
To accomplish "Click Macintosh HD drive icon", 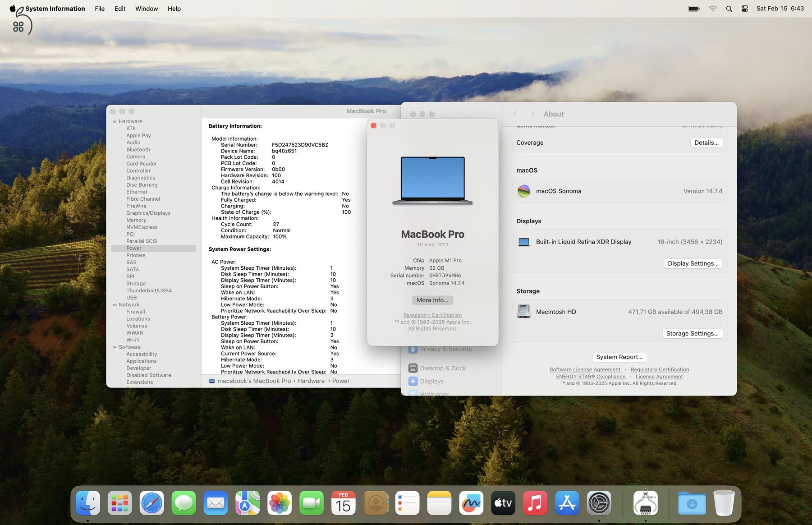I will coord(523,312).
